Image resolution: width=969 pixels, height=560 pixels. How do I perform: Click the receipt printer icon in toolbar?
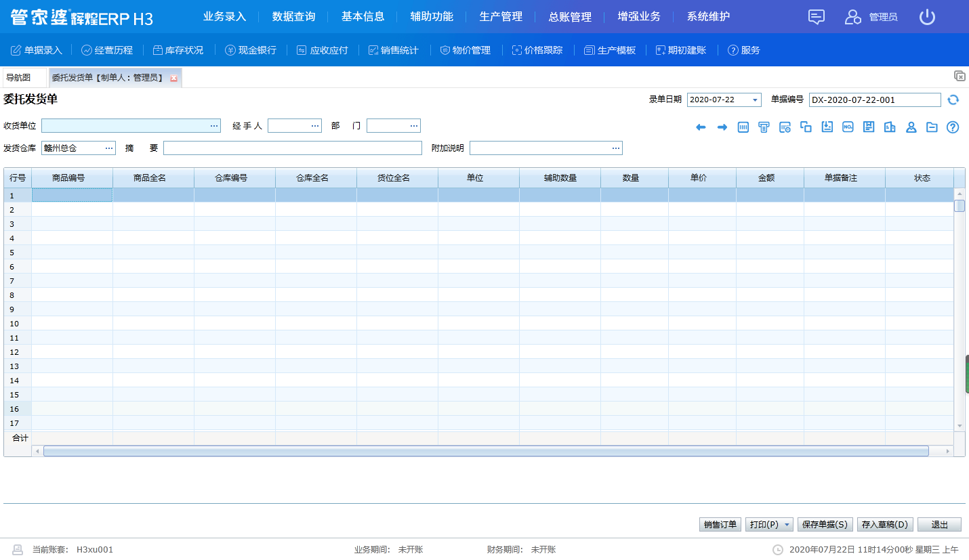pos(764,127)
